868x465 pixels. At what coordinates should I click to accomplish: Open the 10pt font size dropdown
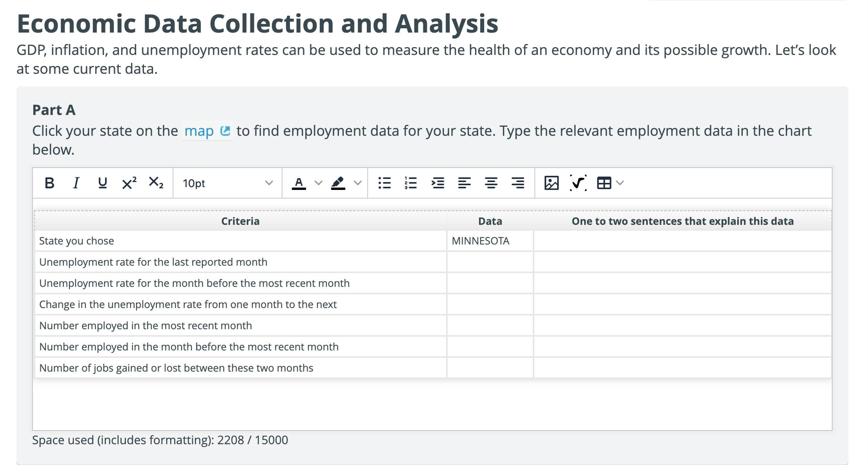coord(227,183)
